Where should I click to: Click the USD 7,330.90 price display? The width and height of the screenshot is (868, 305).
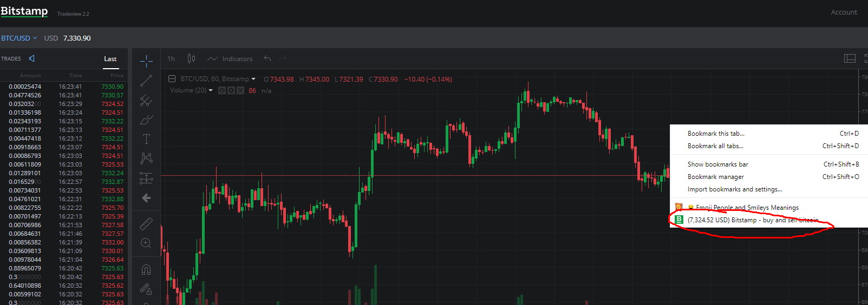click(68, 38)
